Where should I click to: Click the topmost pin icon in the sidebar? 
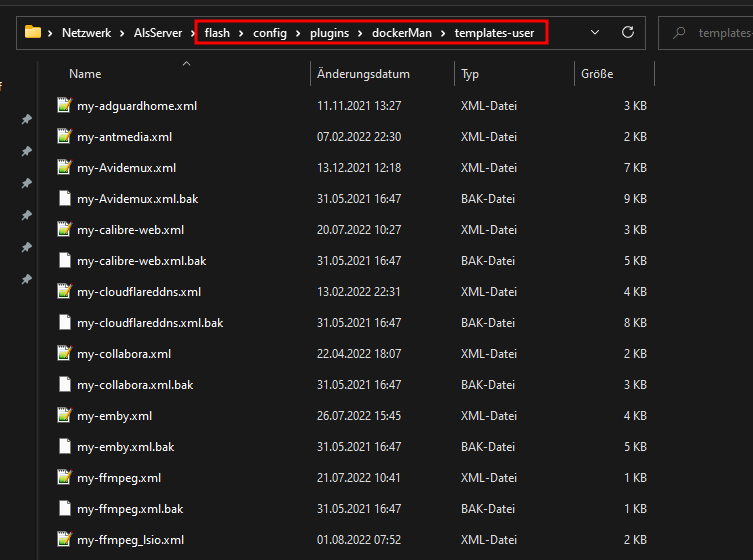[x=27, y=119]
